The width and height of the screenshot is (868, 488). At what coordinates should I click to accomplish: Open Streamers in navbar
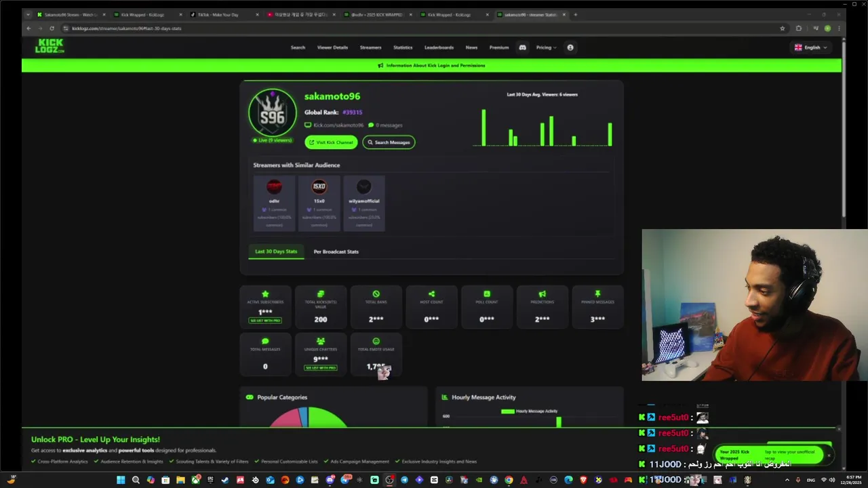click(x=370, y=47)
